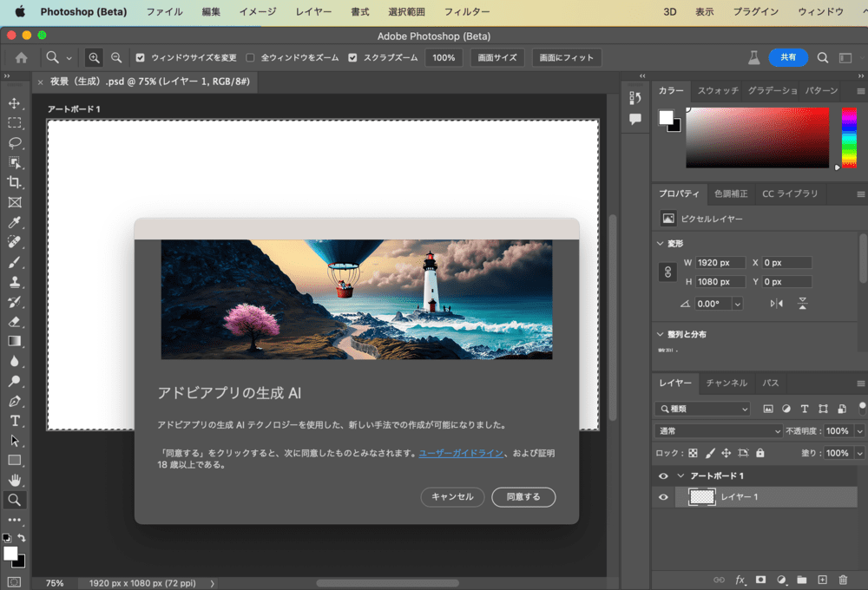Screen dimensions: 868x590
Task: Toggle Quick Mask mode icon
Action: coord(14,582)
